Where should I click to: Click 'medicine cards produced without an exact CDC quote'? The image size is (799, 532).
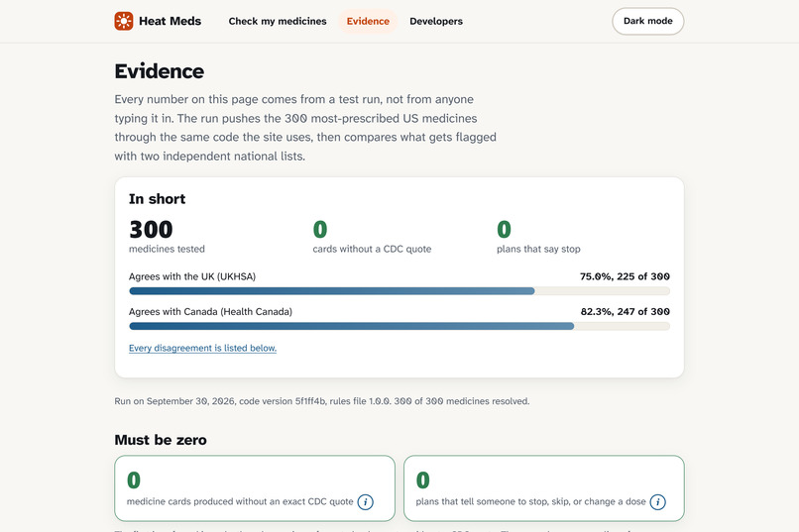[x=240, y=501]
